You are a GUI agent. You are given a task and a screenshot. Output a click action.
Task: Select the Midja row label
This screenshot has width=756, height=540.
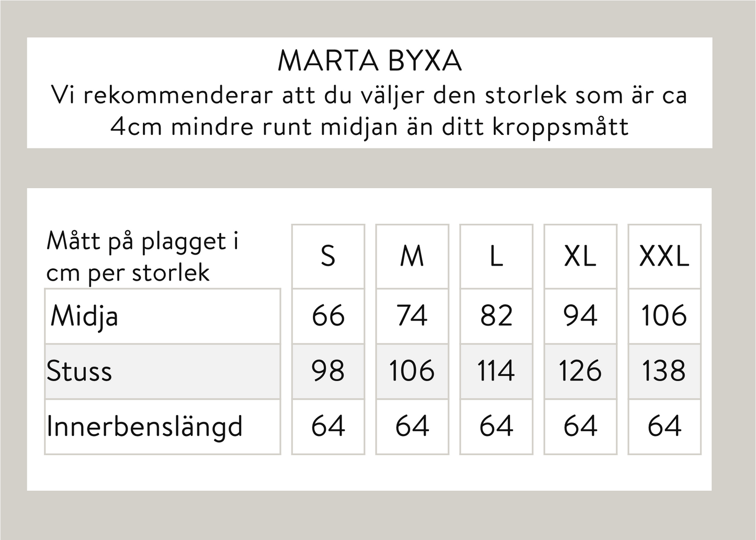[x=85, y=316]
